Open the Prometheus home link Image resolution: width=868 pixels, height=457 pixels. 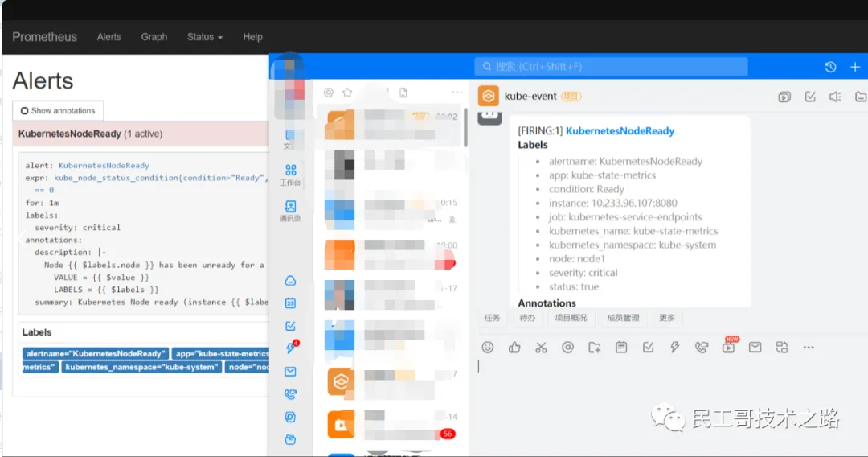tap(44, 37)
